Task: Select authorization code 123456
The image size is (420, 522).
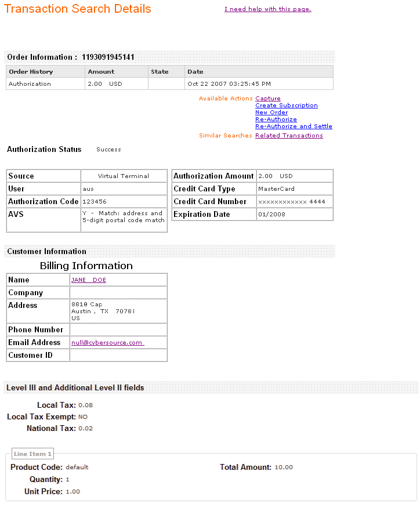Action: (95, 202)
